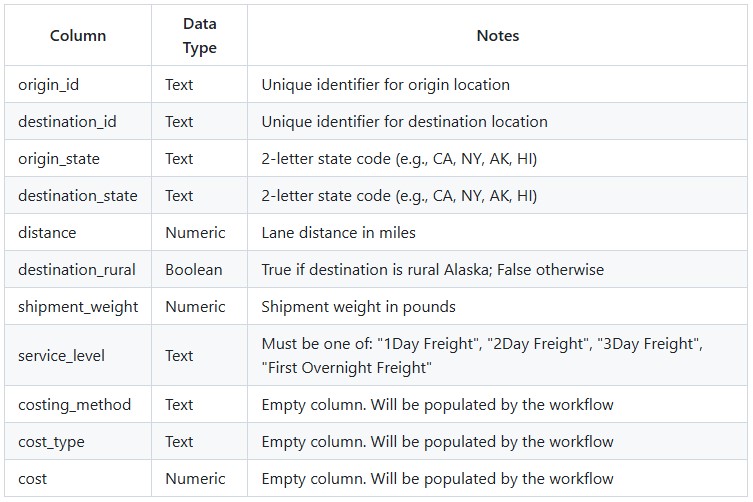Select the shipment_weight cell
Screen dimensions: 753x502
tap(78, 306)
